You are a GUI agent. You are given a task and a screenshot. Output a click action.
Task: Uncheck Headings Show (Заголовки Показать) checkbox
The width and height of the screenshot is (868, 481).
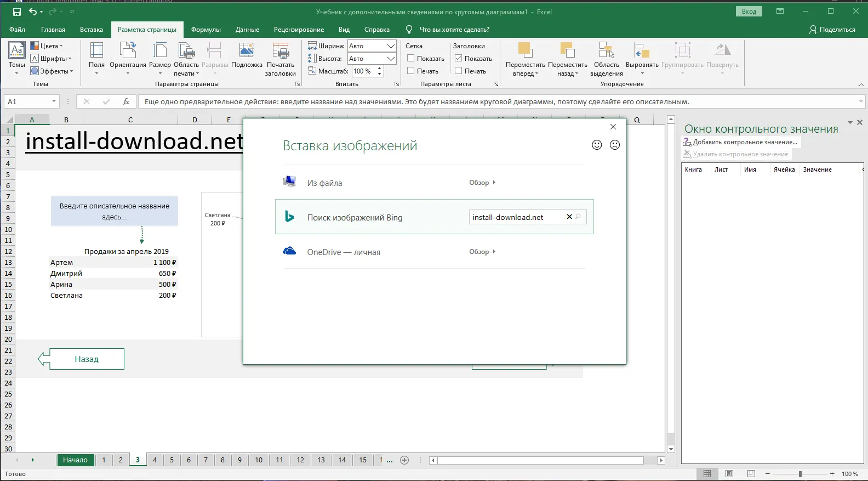pos(459,58)
